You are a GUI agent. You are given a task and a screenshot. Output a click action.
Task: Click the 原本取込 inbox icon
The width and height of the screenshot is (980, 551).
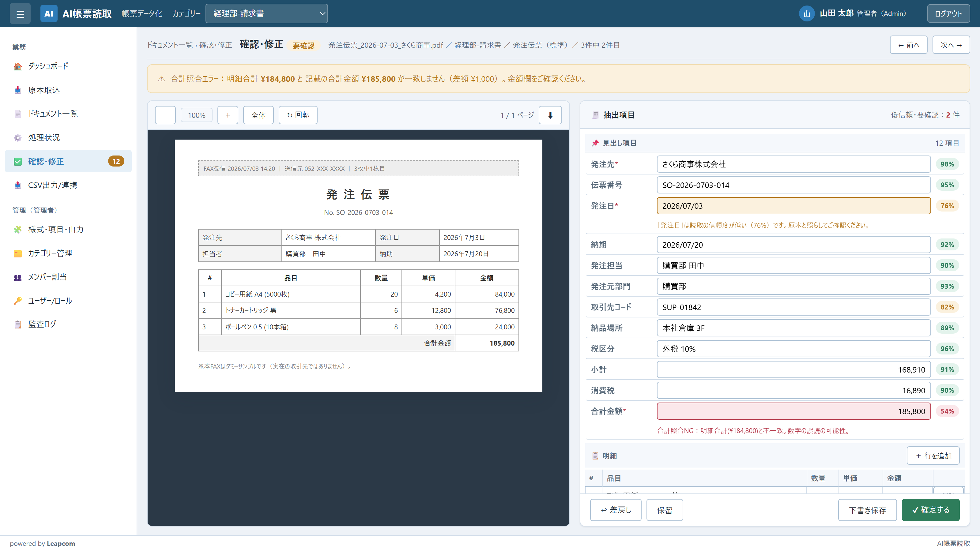click(17, 90)
